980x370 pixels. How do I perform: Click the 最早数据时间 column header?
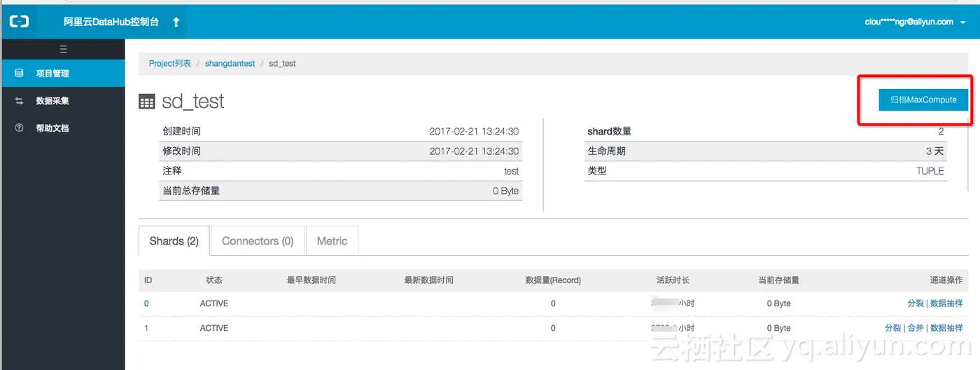(x=311, y=280)
